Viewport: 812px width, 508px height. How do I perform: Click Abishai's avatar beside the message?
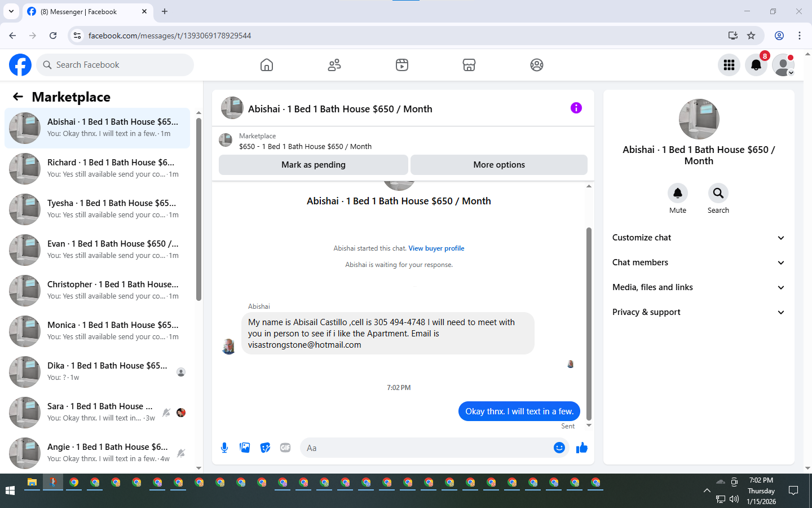(x=229, y=347)
